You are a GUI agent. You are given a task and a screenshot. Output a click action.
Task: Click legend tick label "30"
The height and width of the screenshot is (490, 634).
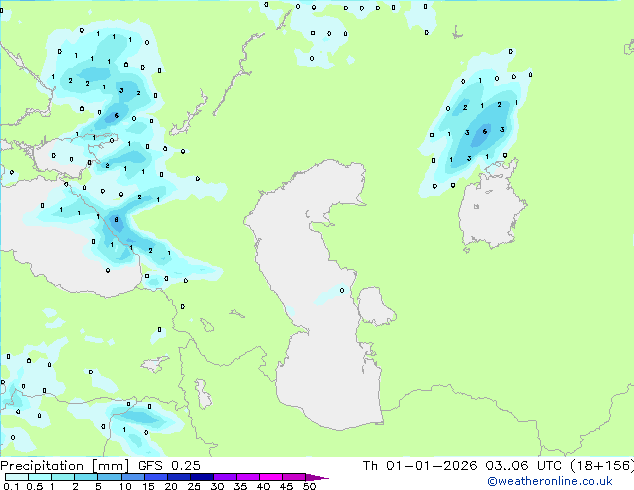pos(217,486)
